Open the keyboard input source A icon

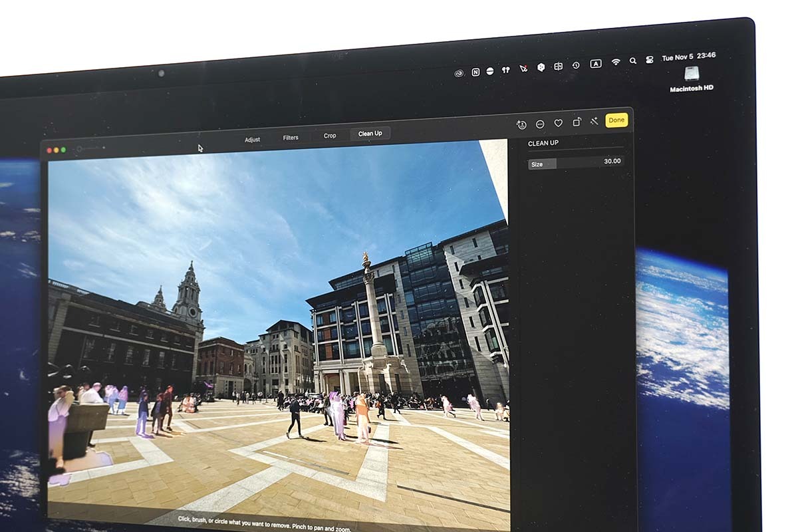coord(596,64)
